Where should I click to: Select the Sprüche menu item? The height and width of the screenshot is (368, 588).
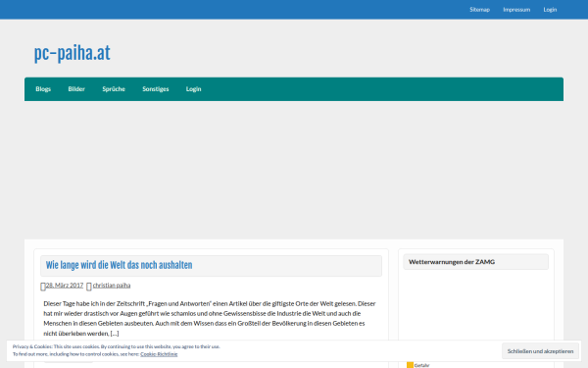114,89
